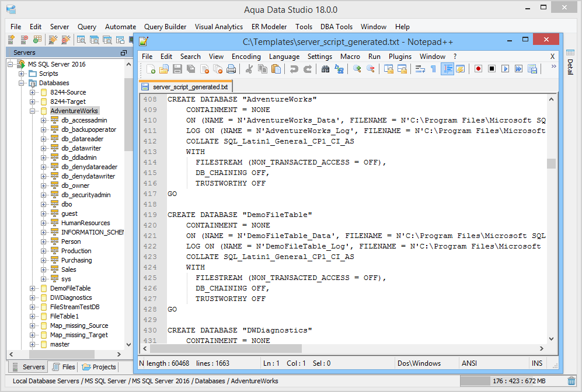The image size is (582, 392).
Task: Expand the Sales schema node
Action: [x=43, y=269]
